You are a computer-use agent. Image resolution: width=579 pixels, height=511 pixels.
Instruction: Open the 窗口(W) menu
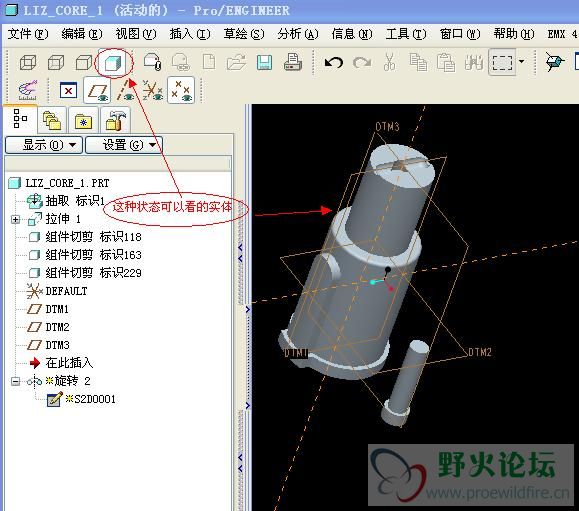pyautogui.click(x=460, y=34)
